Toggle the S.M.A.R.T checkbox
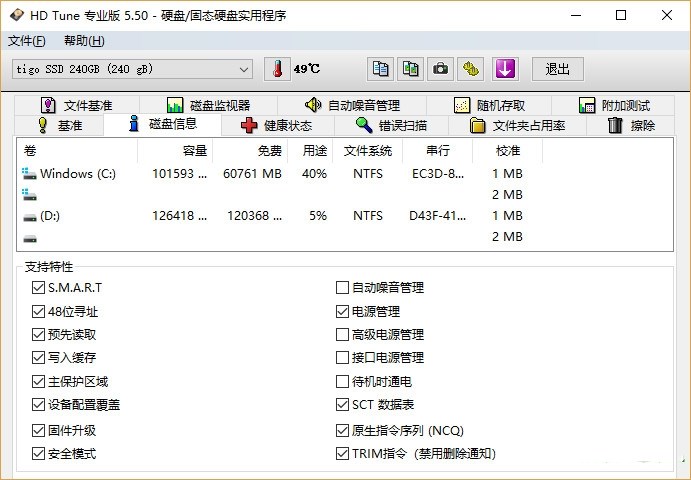The height and width of the screenshot is (480, 691). pos(38,288)
